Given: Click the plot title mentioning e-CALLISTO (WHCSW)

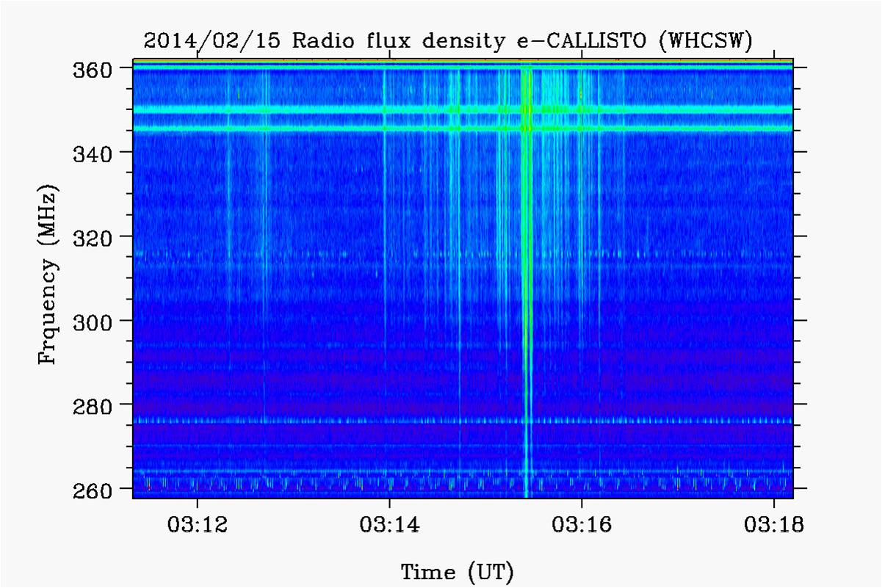Looking at the screenshot, I should tap(448, 42).
